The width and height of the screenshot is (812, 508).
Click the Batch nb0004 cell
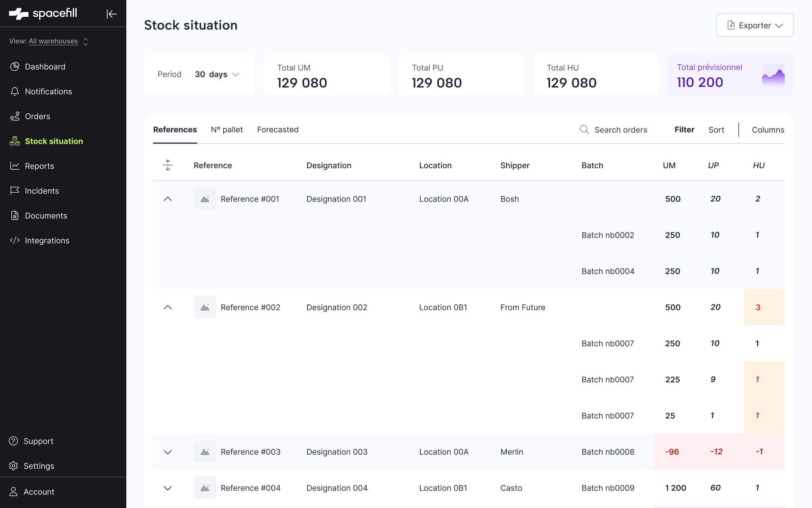tap(608, 271)
